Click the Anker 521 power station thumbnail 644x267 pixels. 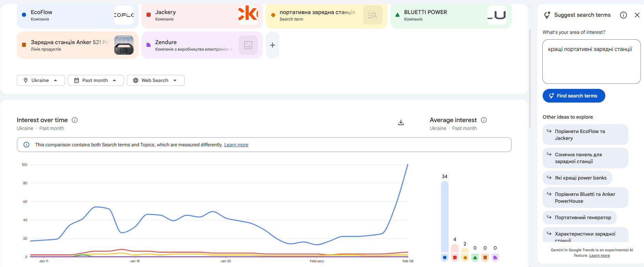click(124, 45)
